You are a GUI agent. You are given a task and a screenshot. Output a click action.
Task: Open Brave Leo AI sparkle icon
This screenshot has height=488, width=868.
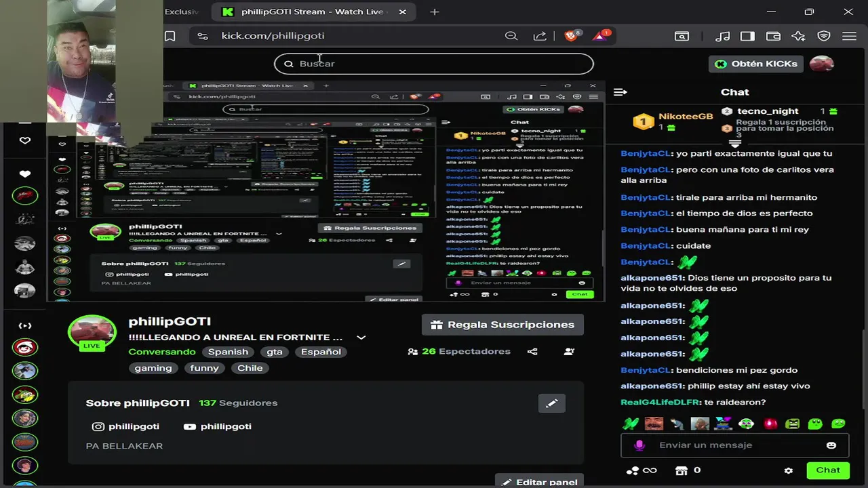(x=798, y=36)
